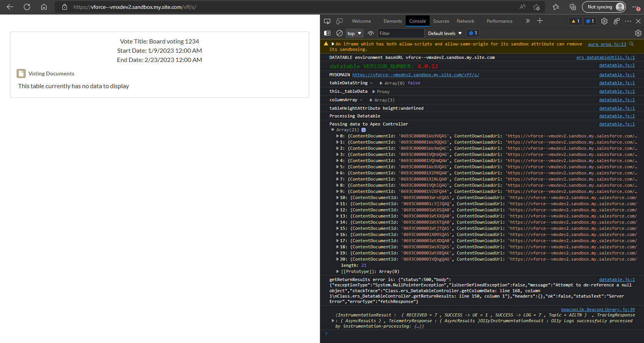This screenshot has width=644, height=343.
Task: Add this page to favorites star icon
Action: coord(536,7)
